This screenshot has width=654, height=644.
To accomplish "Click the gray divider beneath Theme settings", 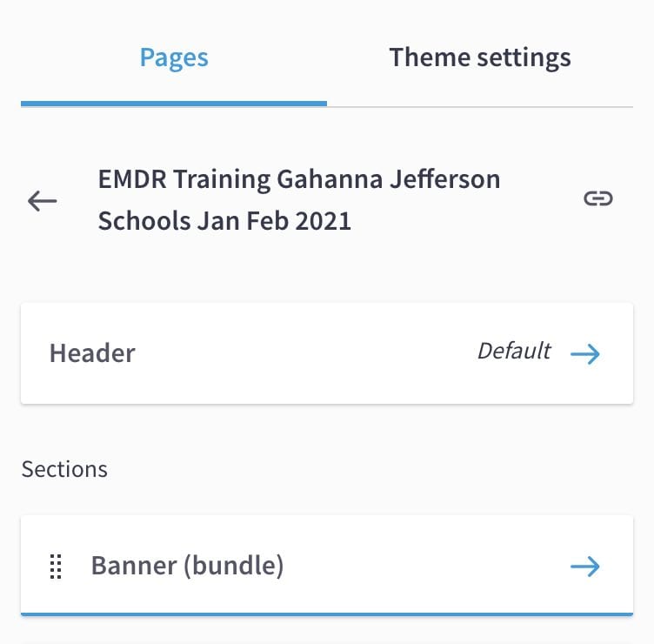I will pyautogui.click(x=480, y=107).
